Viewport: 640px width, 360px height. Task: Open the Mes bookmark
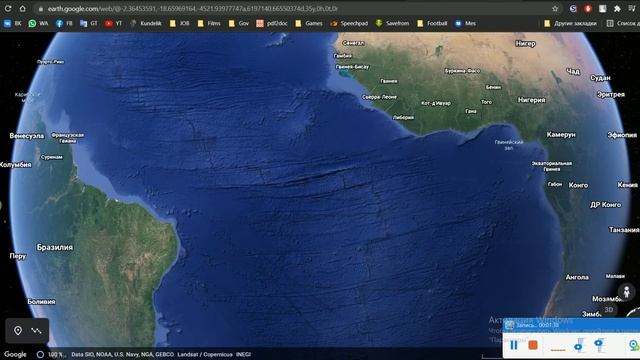pos(465,24)
